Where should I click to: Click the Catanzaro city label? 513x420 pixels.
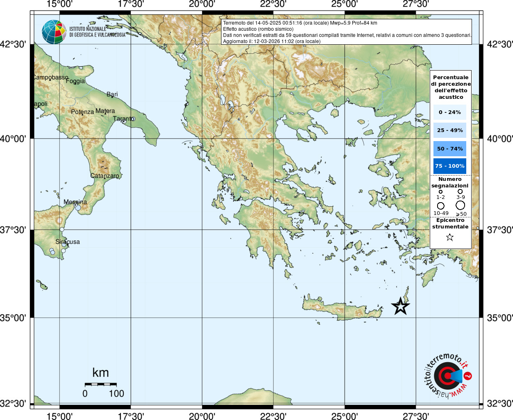(105, 176)
